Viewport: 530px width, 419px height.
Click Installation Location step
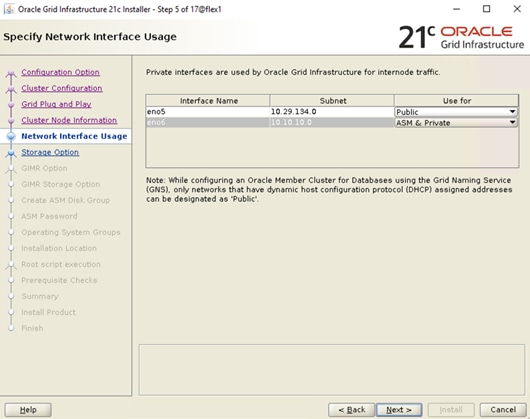(x=59, y=248)
